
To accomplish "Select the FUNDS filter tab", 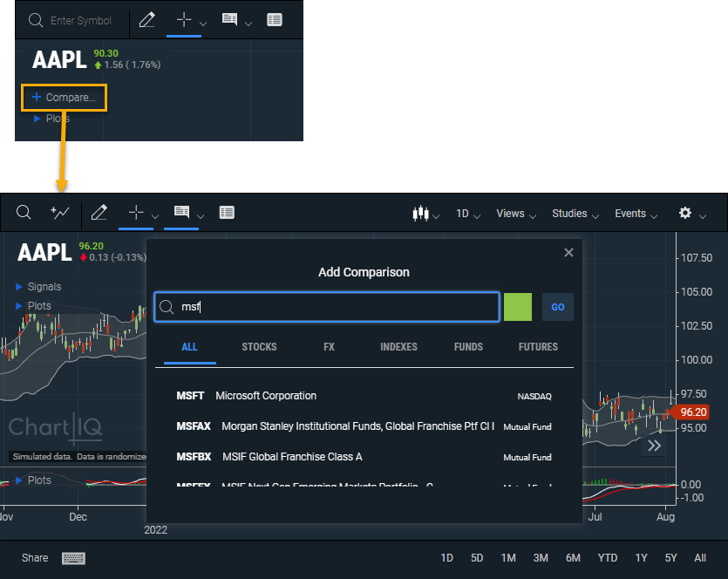I will click(x=468, y=347).
